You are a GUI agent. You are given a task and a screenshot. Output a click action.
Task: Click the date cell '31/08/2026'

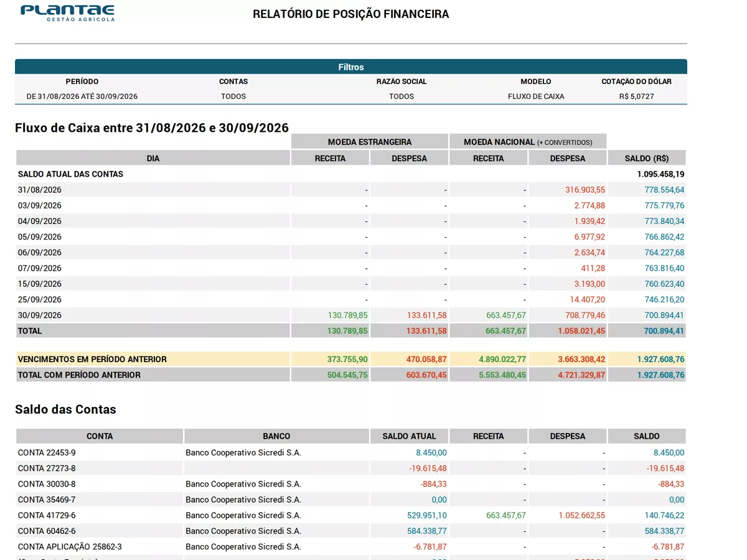(x=40, y=190)
